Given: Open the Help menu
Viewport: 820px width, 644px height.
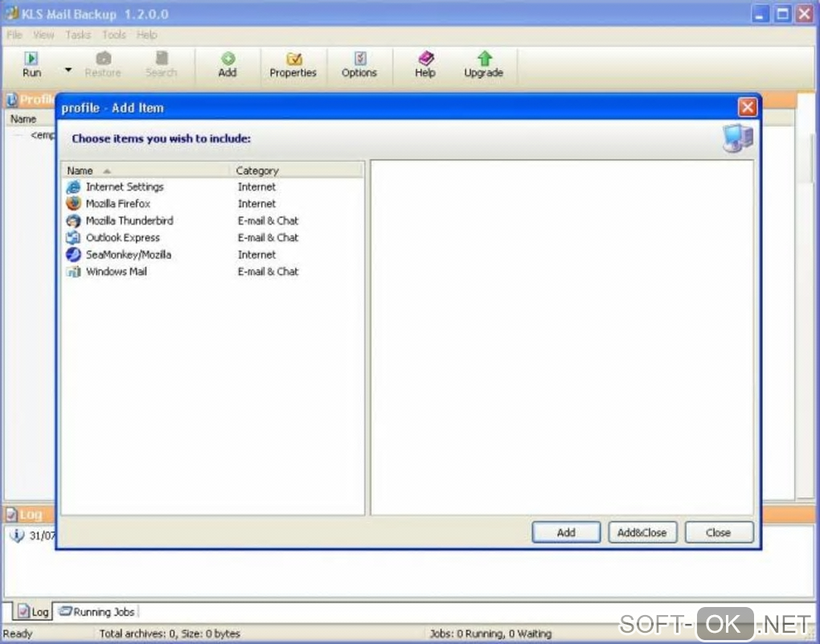Looking at the screenshot, I should [x=147, y=35].
